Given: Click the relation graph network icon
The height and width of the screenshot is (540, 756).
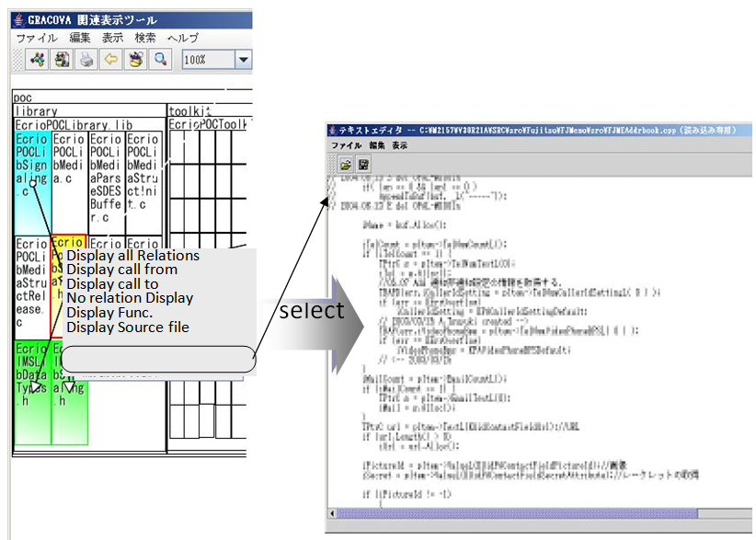Looking at the screenshot, I should [38, 60].
